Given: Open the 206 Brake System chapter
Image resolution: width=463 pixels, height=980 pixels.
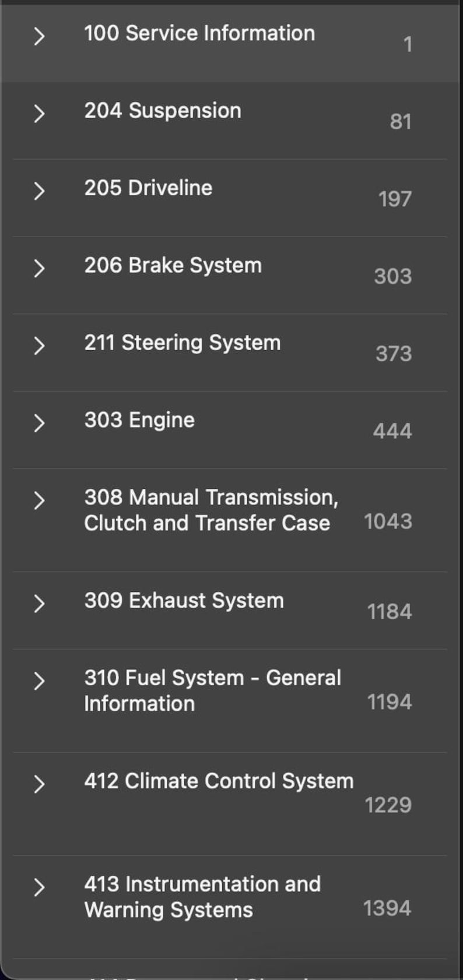Looking at the screenshot, I should point(173,266).
